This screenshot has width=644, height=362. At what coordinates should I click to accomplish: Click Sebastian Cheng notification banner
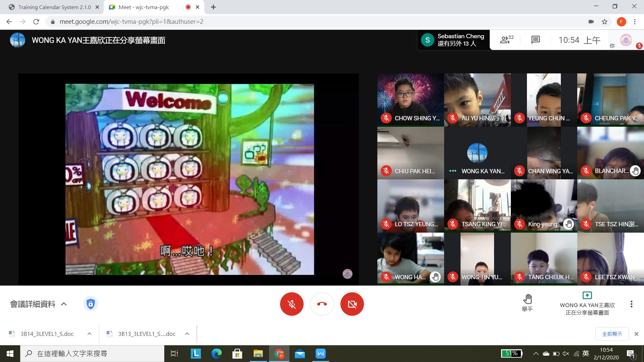click(453, 40)
